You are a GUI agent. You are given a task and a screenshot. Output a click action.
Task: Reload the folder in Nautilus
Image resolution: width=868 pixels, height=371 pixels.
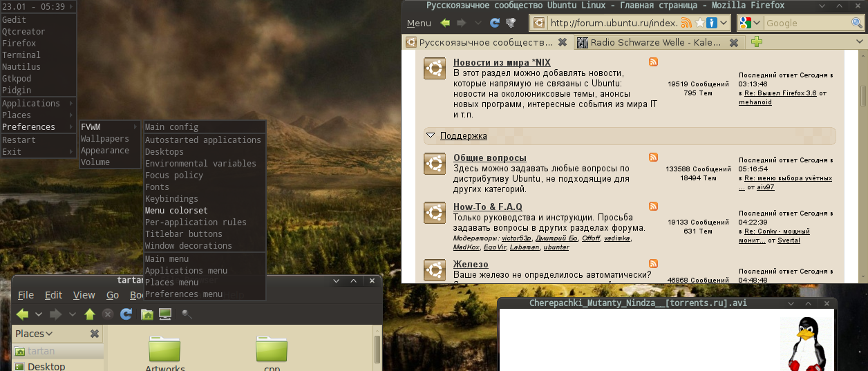coord(126,314)
